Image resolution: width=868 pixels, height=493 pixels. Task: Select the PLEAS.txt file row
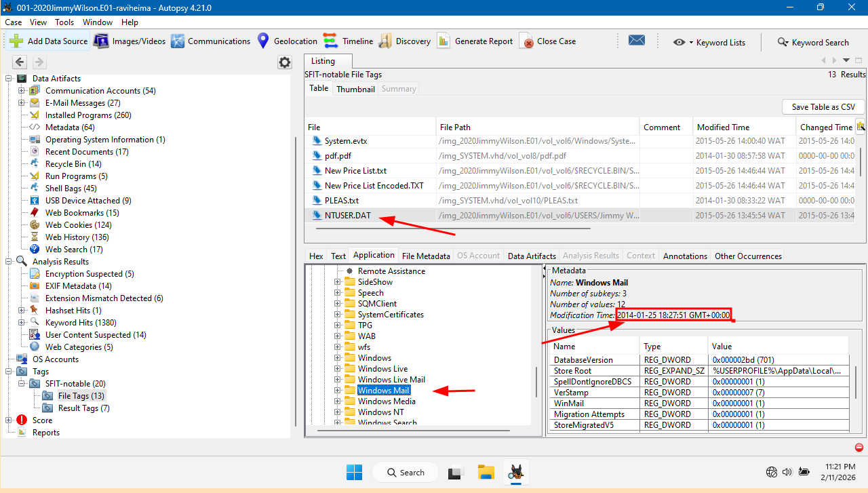[x=342, y=201]
